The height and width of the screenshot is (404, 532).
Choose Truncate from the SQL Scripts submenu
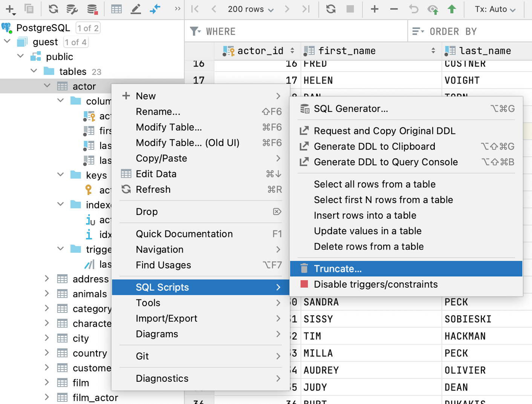click(x=338, y=268)
